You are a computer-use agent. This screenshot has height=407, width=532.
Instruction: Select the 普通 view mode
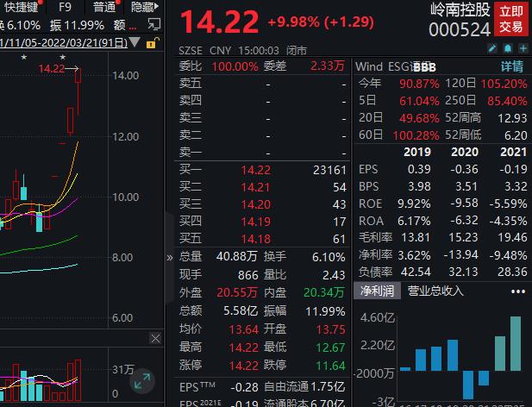(103, 6)
